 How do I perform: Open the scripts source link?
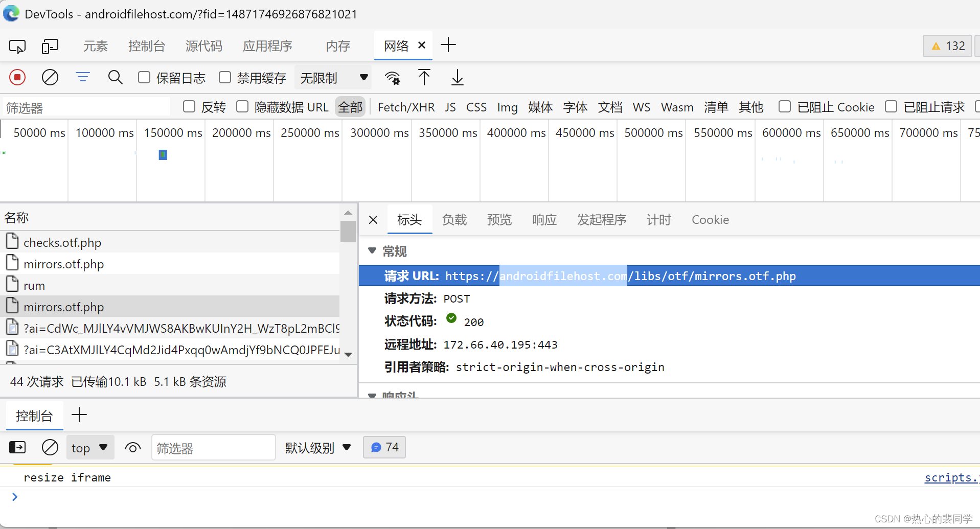tap(952, 477)
